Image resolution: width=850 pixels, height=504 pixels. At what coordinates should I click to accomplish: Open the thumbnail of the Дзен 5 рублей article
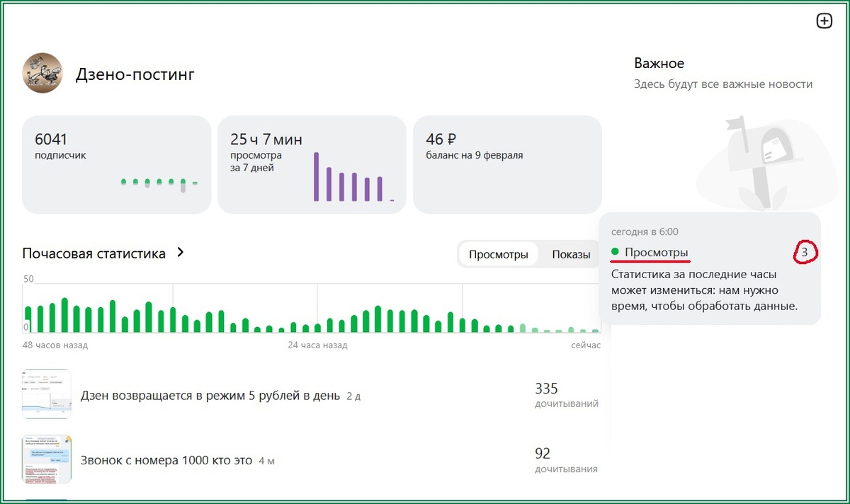pos(47,394)
